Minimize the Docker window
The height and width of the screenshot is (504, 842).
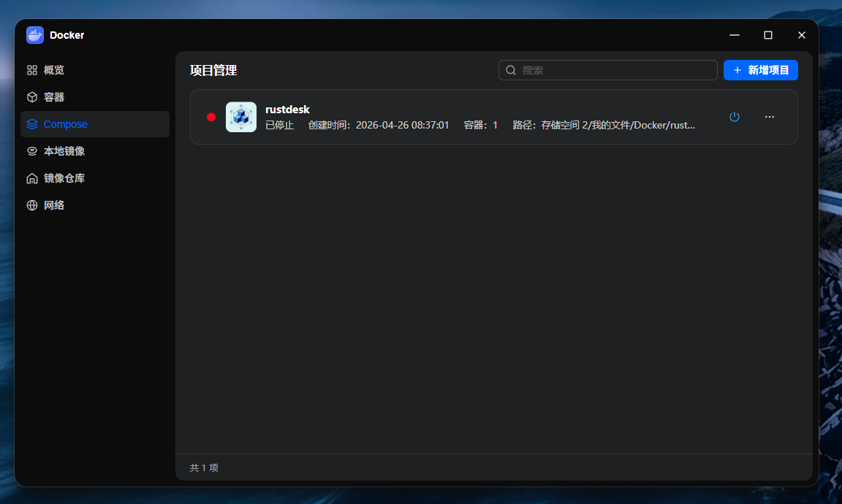click(x=735, y=35)
